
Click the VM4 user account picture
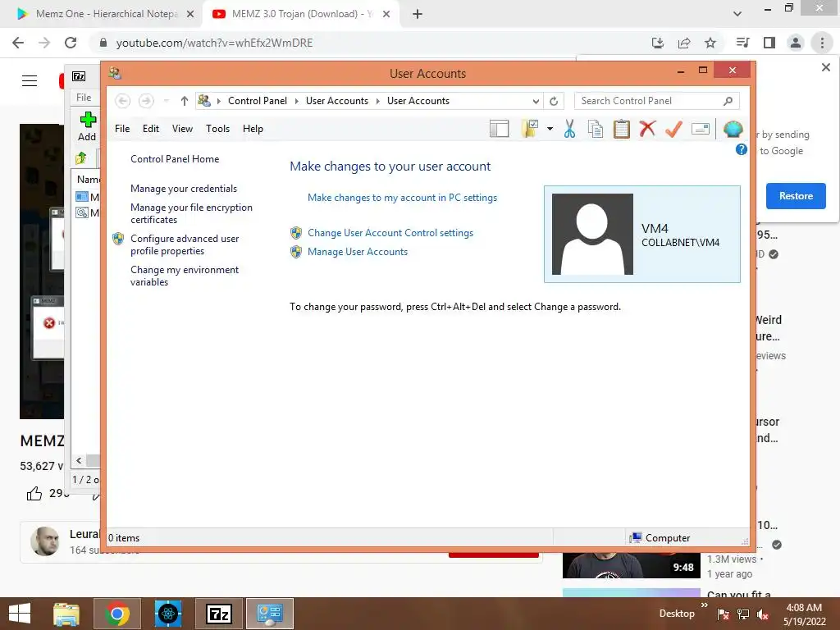tap(592, 234)
